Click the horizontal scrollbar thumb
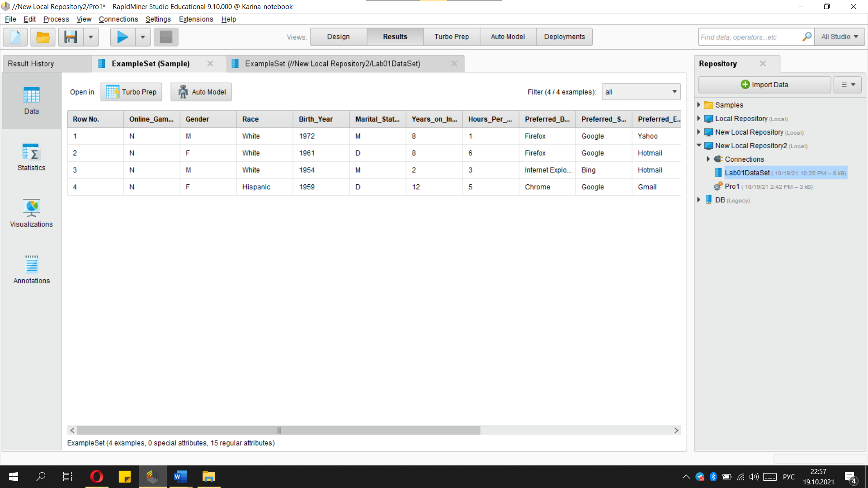868x488 pixels. 278,431
